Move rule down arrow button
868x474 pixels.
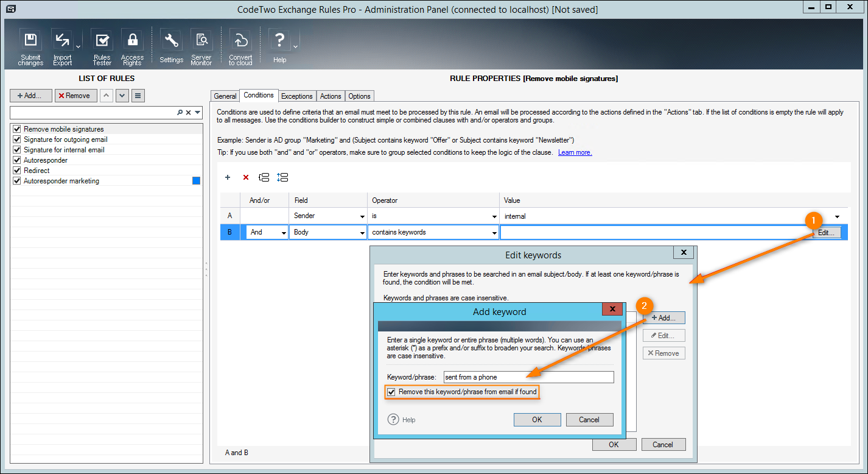point(122,96)
